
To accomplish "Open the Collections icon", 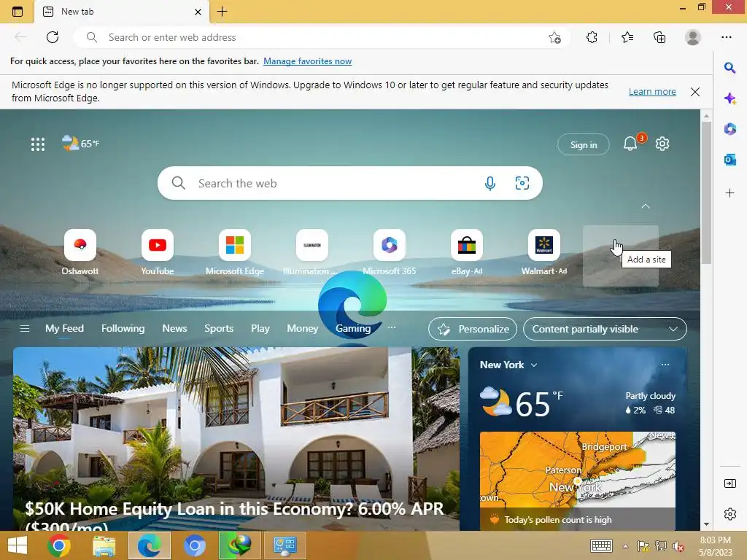I will coord(659,37).
